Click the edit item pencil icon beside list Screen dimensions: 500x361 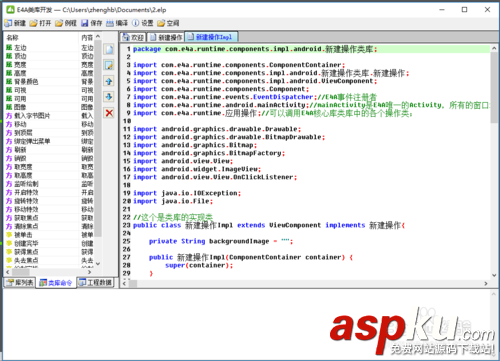pos(109,65)
